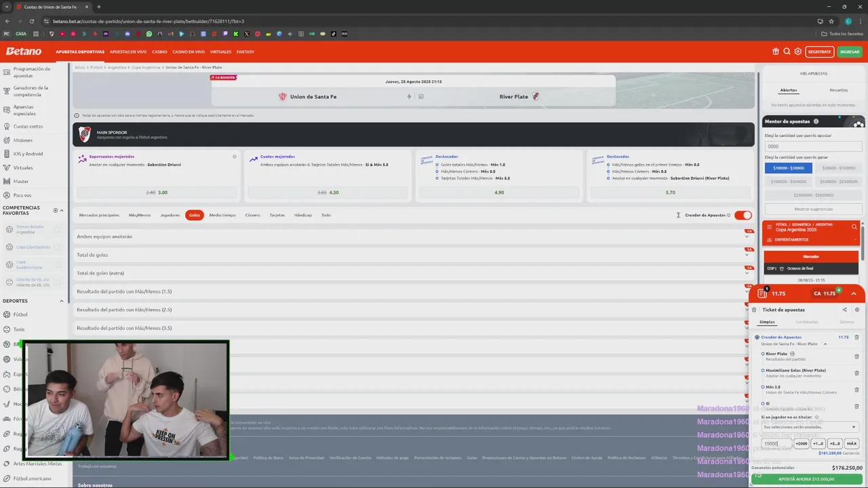Select the $2500000 - $5000000 winnings range
The height and width of the screenshot is (488, 868).
(x=814, y=195)
